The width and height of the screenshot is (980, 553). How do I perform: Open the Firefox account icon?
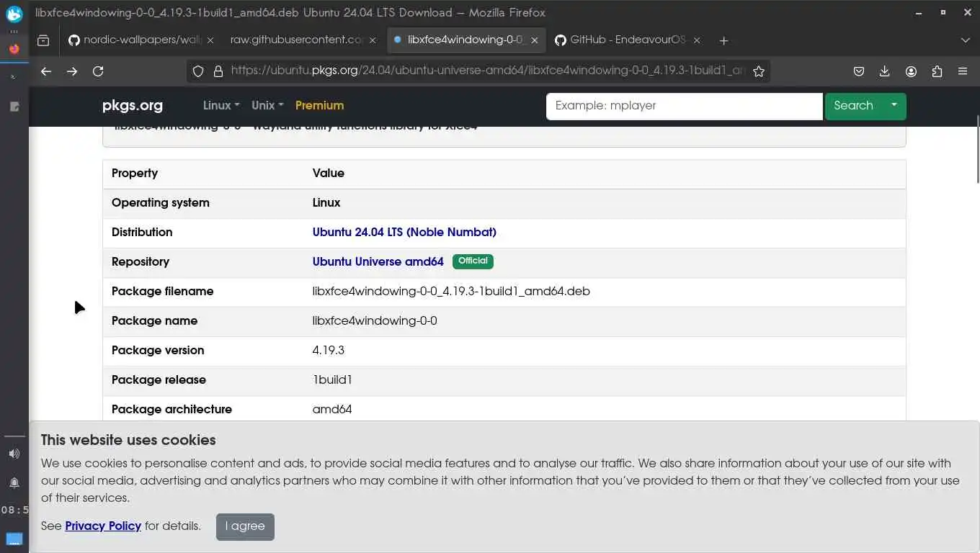911,71
